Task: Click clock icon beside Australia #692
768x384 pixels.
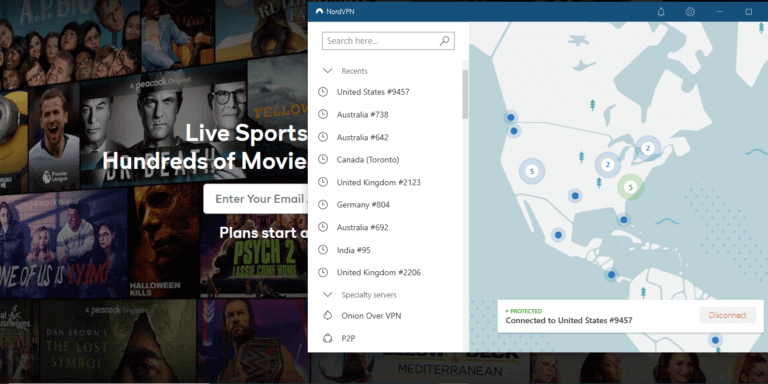Action: coord(323,227)
